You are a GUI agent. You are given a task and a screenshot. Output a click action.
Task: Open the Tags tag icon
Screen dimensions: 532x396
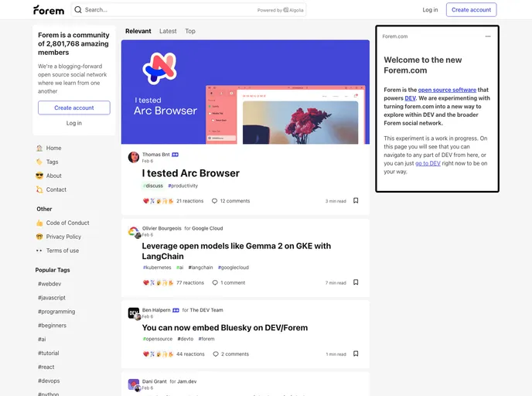point(39,162)
